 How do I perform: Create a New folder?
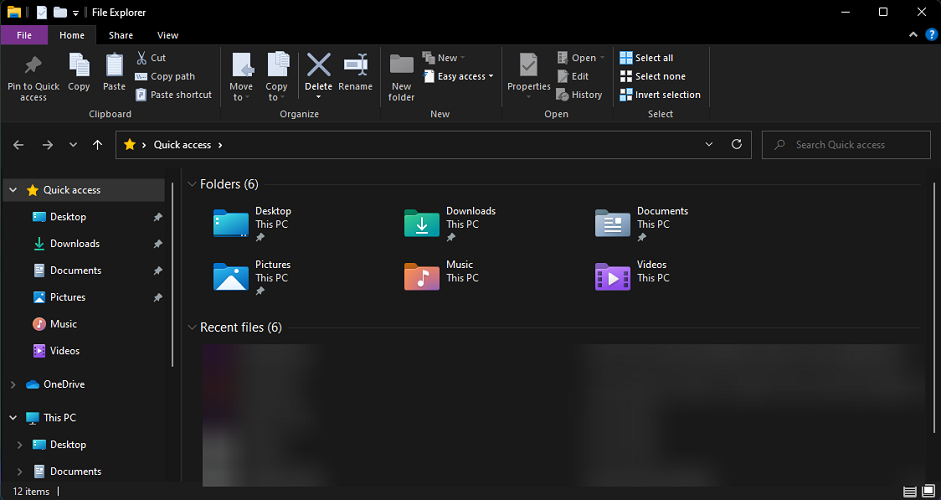pyautogui.click(x=401, y=77)
